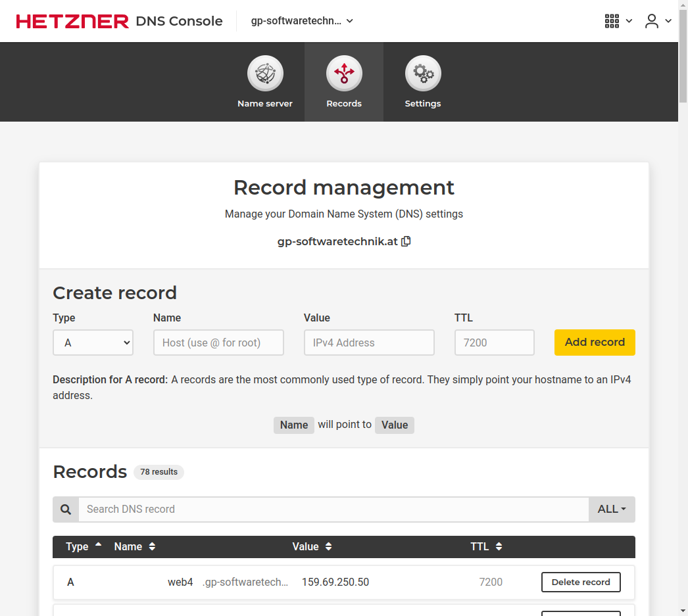
Task: Copy domain name with clipboard icon
Action: tap(406, 241)
